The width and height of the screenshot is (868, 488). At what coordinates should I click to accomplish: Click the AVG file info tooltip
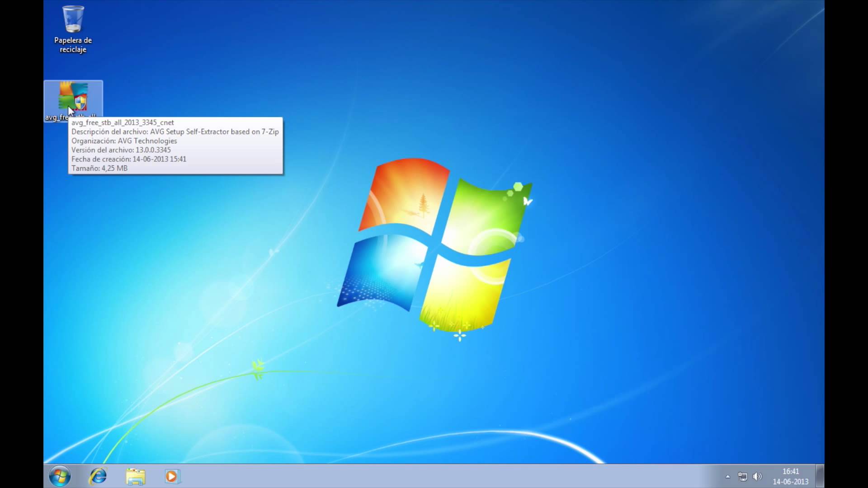(x=175, y=145)
